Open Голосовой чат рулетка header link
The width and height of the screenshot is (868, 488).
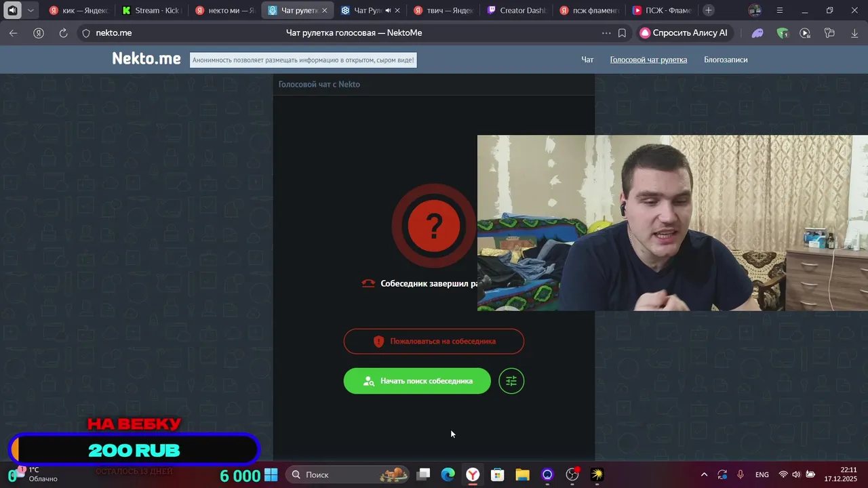tap(648, 60)
